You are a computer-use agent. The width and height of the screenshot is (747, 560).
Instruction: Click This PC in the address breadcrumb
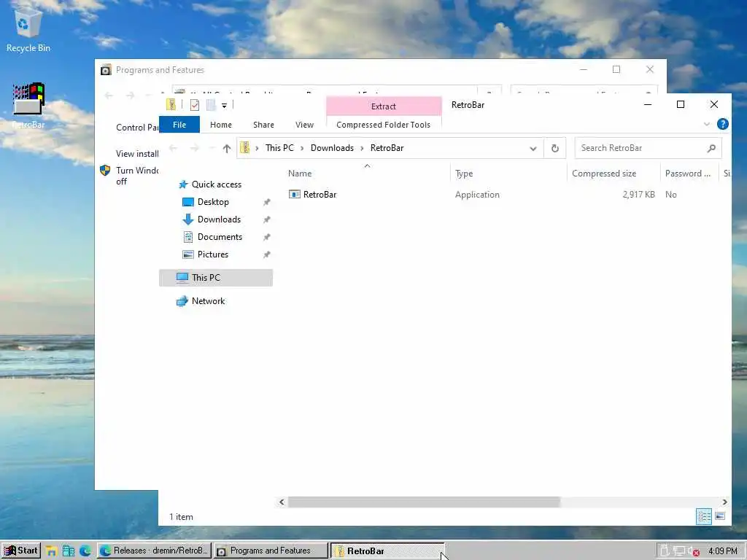click(279, 148)
